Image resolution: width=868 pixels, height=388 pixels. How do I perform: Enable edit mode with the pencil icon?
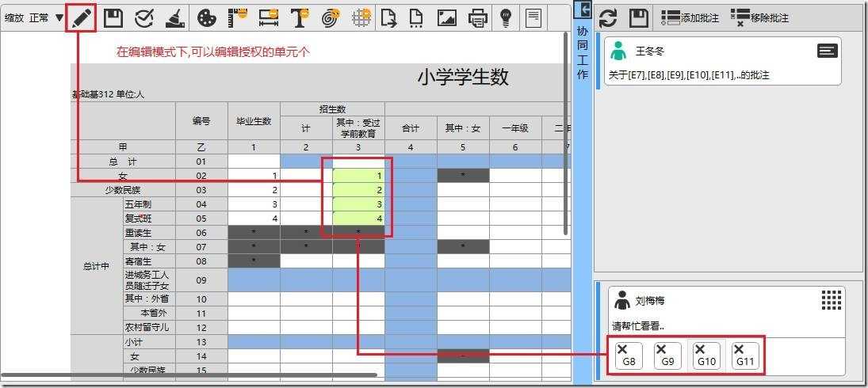tap(82, 17)
